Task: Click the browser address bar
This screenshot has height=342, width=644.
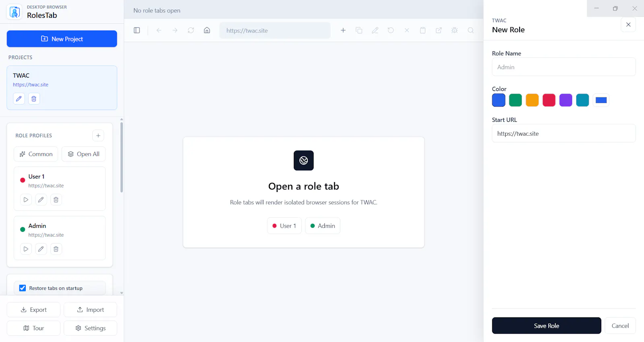Action: point(275,30)
